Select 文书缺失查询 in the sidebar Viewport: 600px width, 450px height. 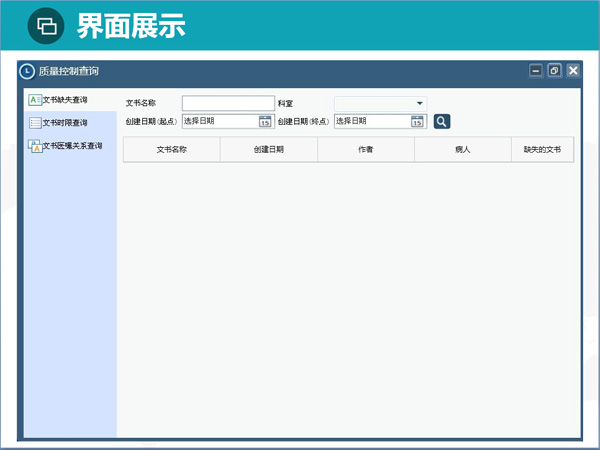click(x=70, y=100)
